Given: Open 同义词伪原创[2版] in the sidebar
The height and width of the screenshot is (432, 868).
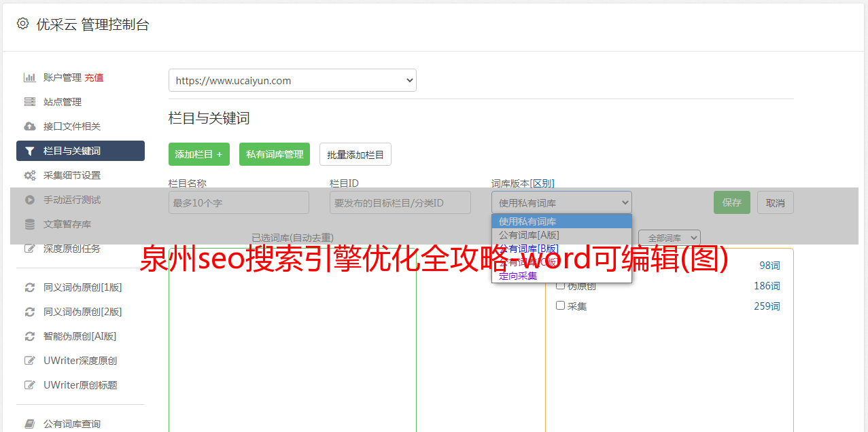Looking at the screenshot, I should (83, 312).
